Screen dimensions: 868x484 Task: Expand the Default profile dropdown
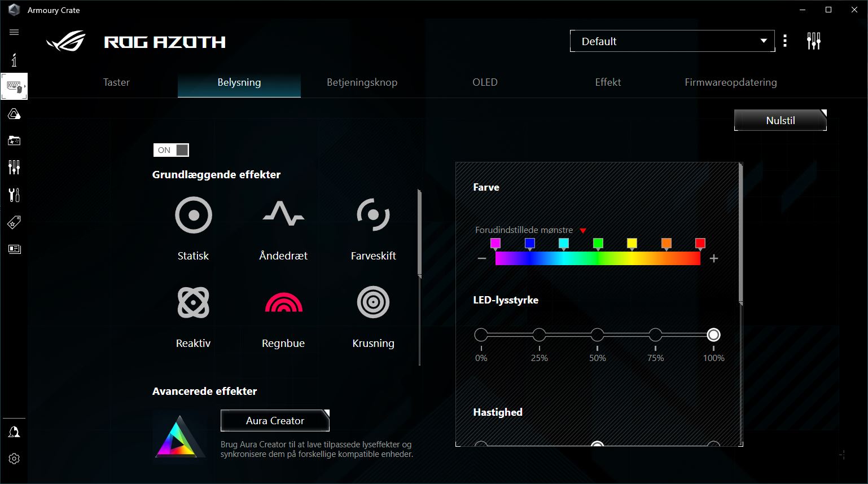[x=672, y=41]
